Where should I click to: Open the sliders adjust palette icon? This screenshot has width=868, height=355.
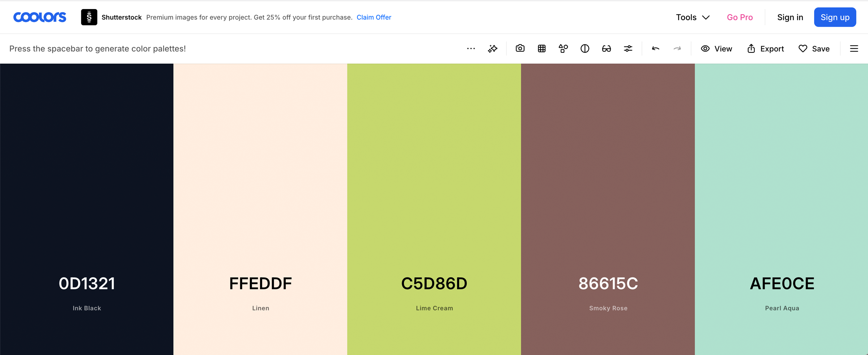point(628,48)
